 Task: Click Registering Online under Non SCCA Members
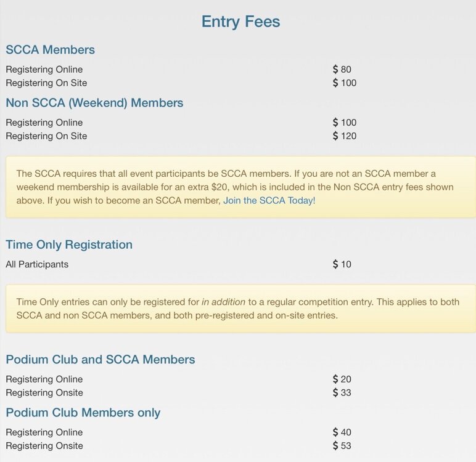point(44,123)
